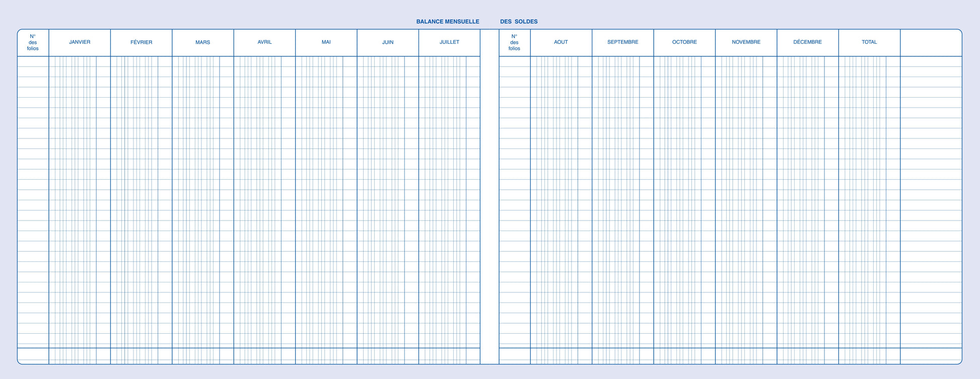Click the BALANCE MENSUELLE title text

[447, 22]
